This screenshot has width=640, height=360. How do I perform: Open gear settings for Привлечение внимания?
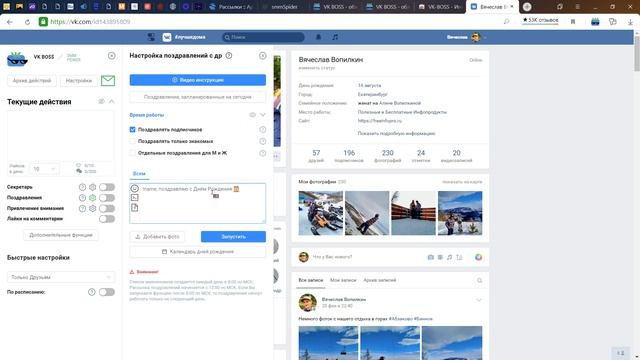click(93, 208)
